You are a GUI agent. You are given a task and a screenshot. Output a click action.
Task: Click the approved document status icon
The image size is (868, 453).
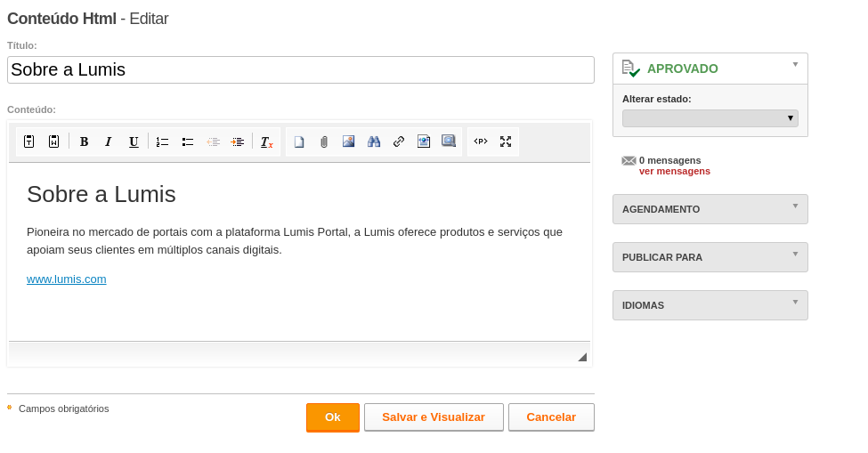click(631, 69)
